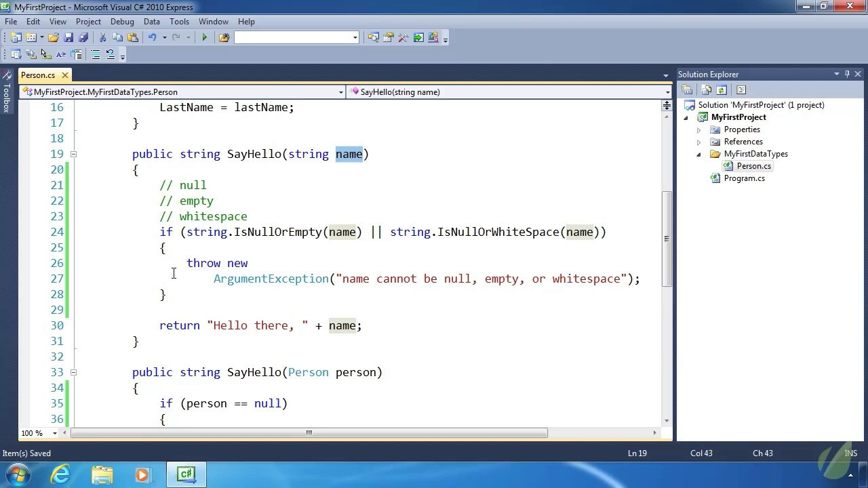The image size is (868, 488).
Task: Uncomment selected lines icon
Action: coord(111,55)
